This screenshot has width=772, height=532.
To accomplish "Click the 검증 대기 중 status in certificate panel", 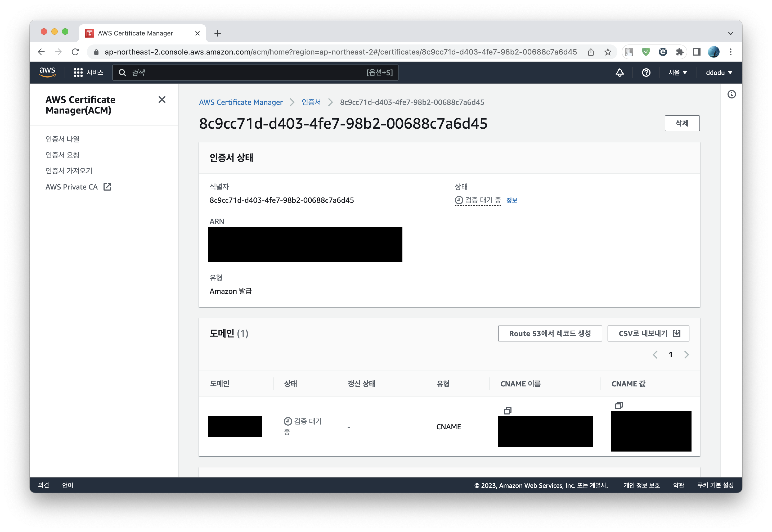I will pyautogui.click(x=478, y=200).
